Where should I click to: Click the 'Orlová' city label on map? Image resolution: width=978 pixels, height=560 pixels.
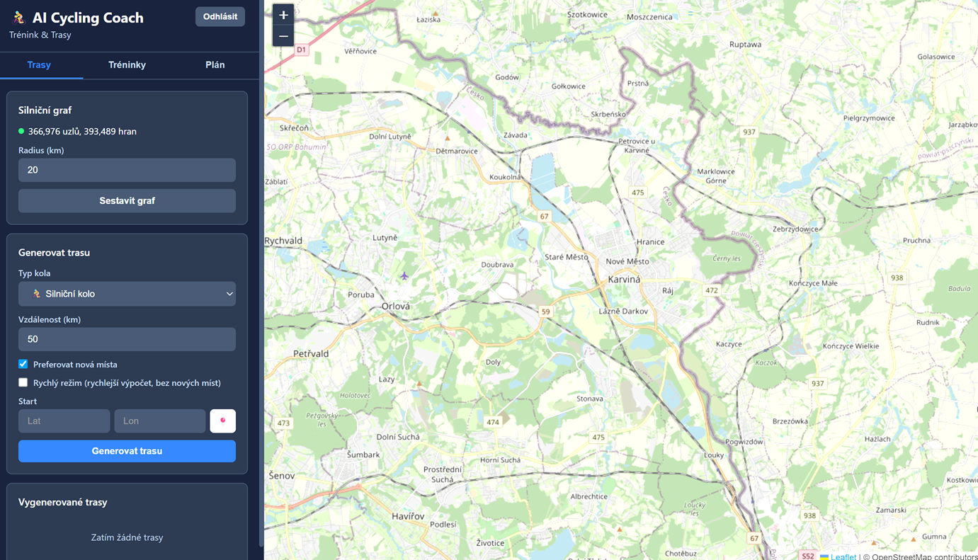point(396,306)
